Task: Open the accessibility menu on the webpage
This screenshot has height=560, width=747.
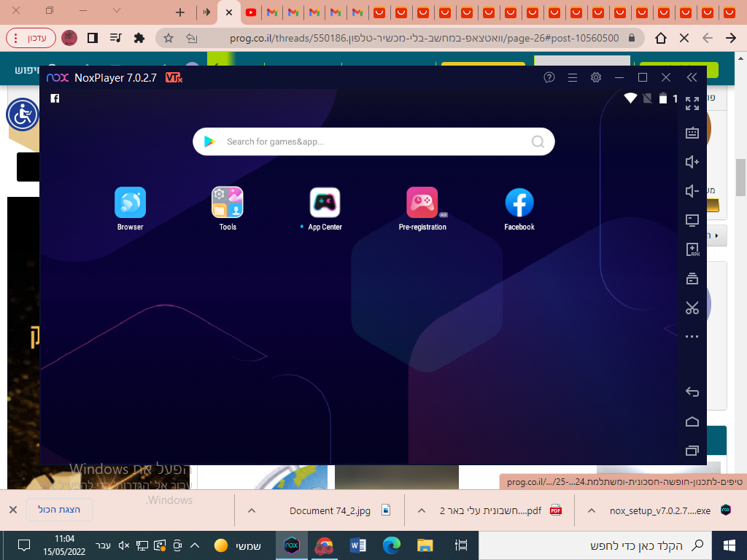Action: tap(22, 114)
